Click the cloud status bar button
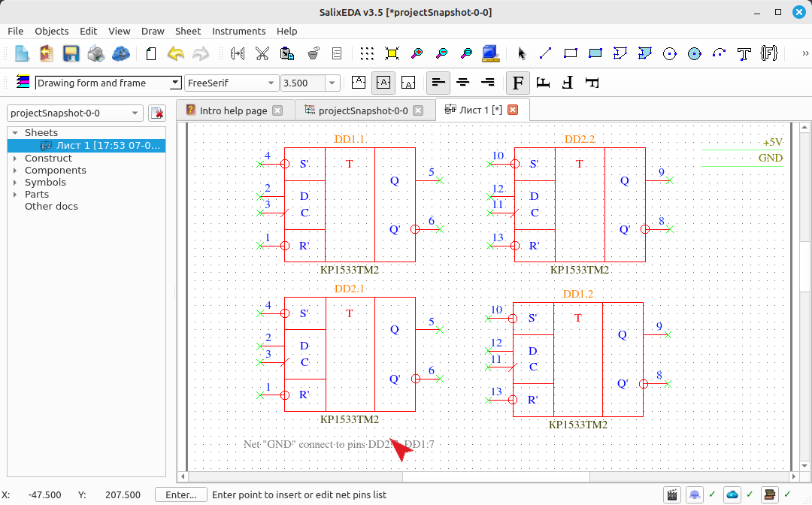This screenshot has width=812, height=505. click(732, 494)
